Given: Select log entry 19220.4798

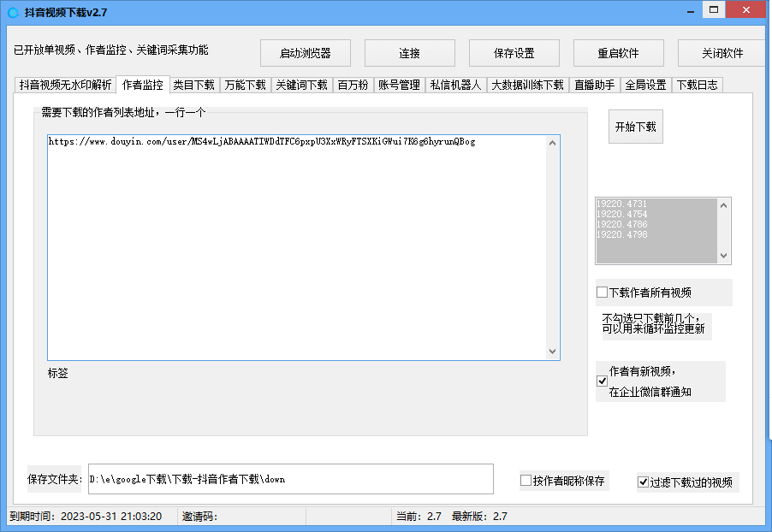Looking at the screenshot, I should (x=622, y=234).
